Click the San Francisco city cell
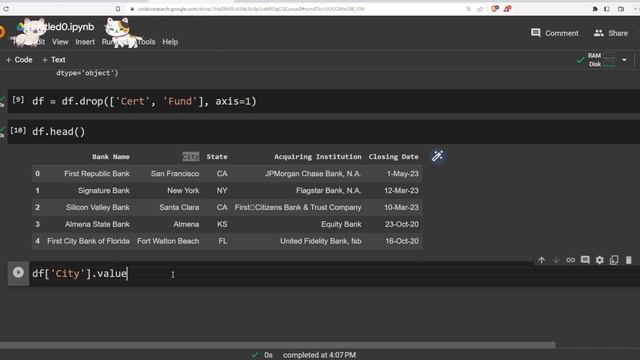 coord(175,173)
